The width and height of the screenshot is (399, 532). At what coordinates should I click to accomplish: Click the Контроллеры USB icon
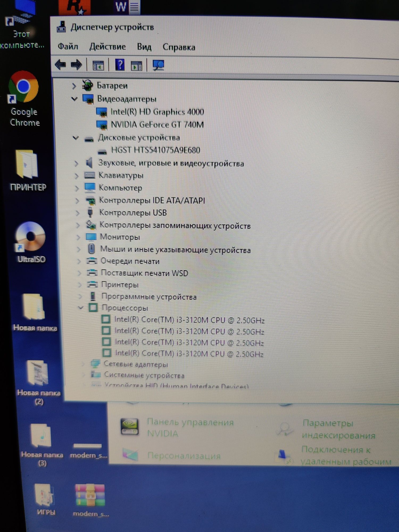(x=90, y=213)
